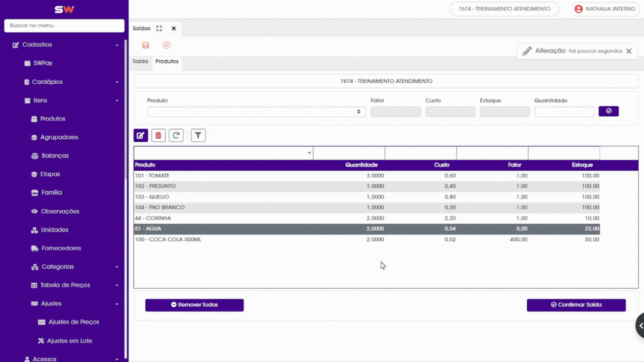Viewport: 644px width, 362px height.
Task: Click the save disk icon
Action: click(x=145, y=45)
